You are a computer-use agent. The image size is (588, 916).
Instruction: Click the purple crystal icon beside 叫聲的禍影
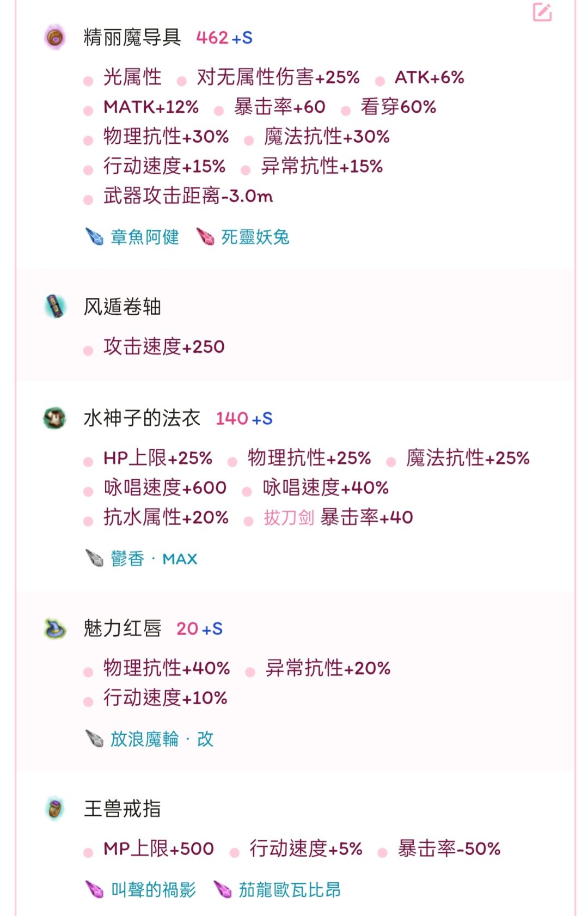(95, 890)
